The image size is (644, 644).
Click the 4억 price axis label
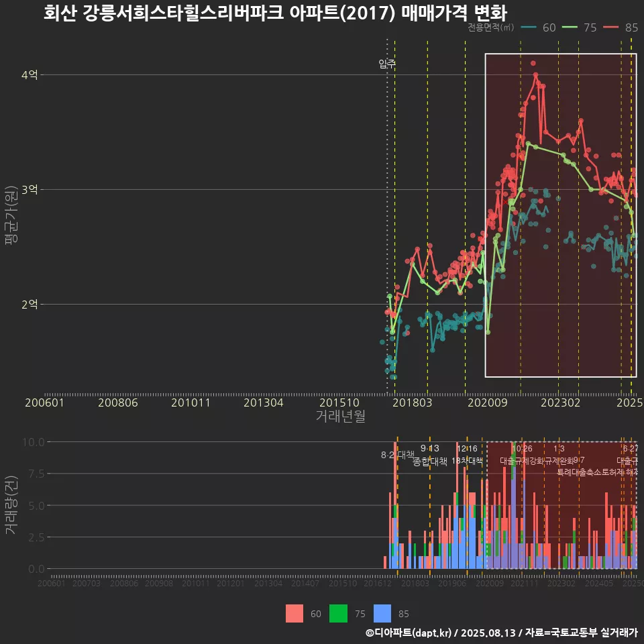30,74
